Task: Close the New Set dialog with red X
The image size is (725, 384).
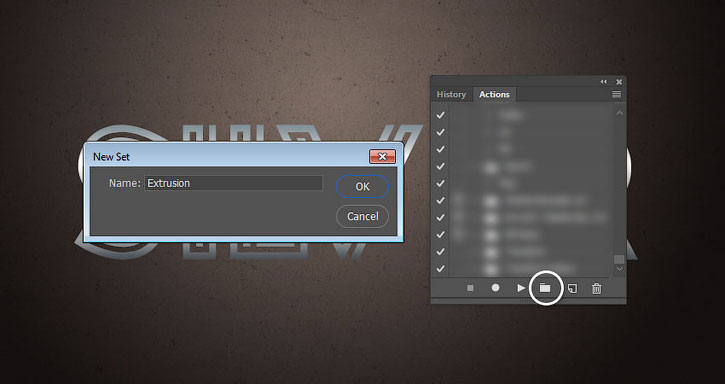Action: (382, 156)
